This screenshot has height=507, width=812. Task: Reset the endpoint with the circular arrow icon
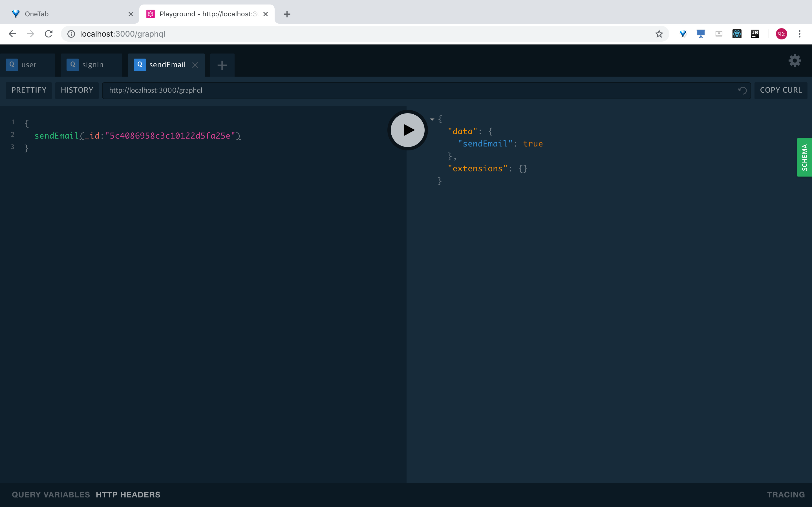[x=742, y=90]
